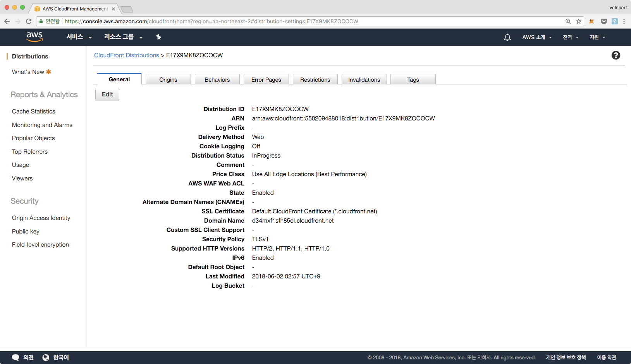Click the Pocket extension icon
Screen dimensions: 631x364
[604, 21]
